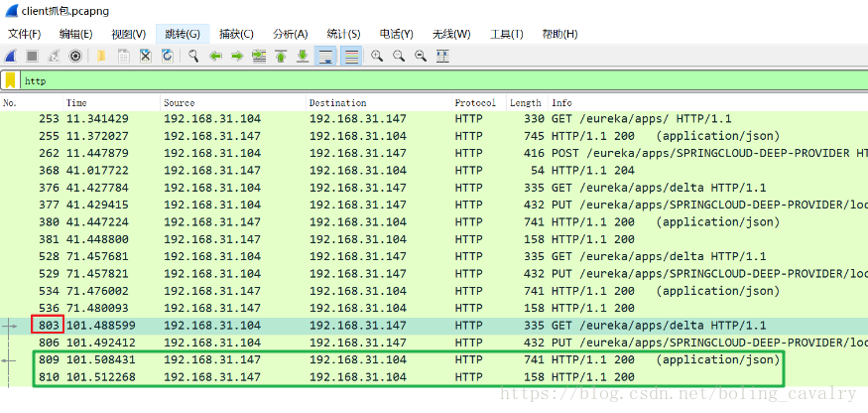
Task: Go to specified packet icon
Action: point(259,56)
